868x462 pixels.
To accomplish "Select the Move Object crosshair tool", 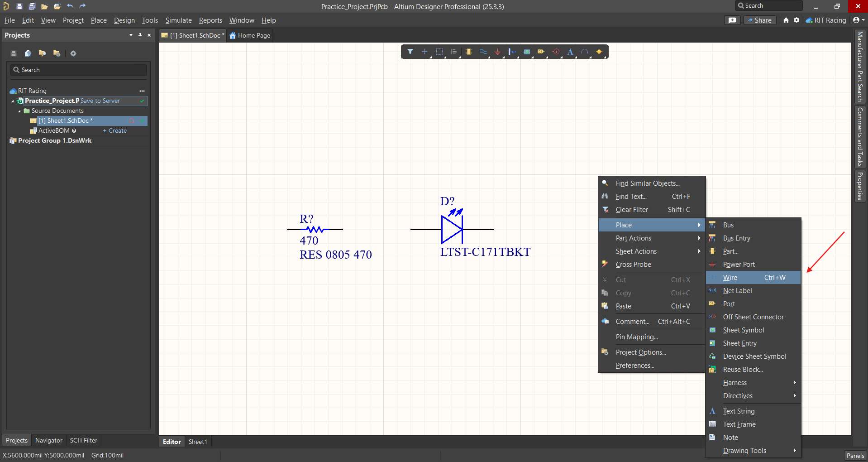I will point(424,52).
